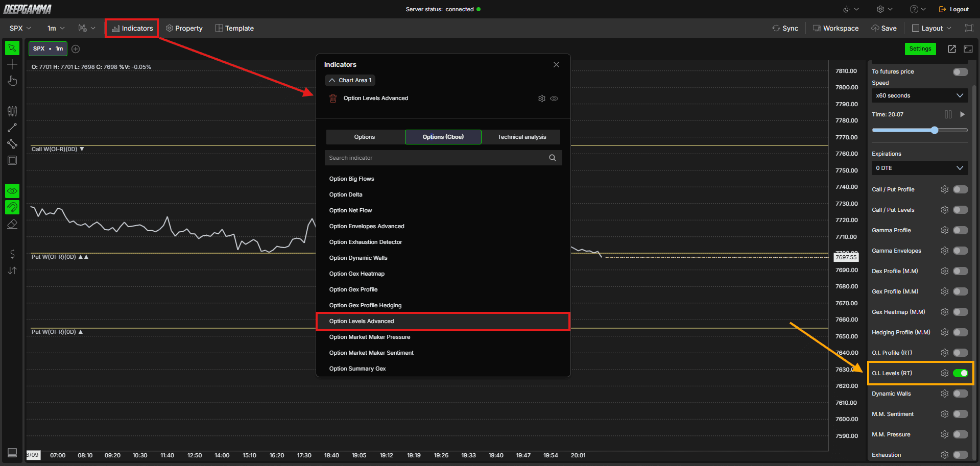Switch to the Options tab
980x466 pixels.
(x=365, y=137)
